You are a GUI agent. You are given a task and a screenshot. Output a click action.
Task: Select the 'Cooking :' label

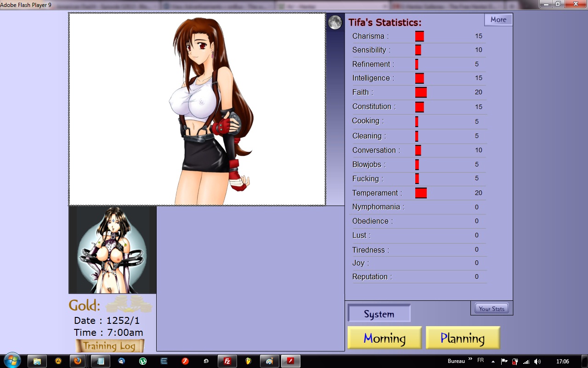click(x=368, y=121)
